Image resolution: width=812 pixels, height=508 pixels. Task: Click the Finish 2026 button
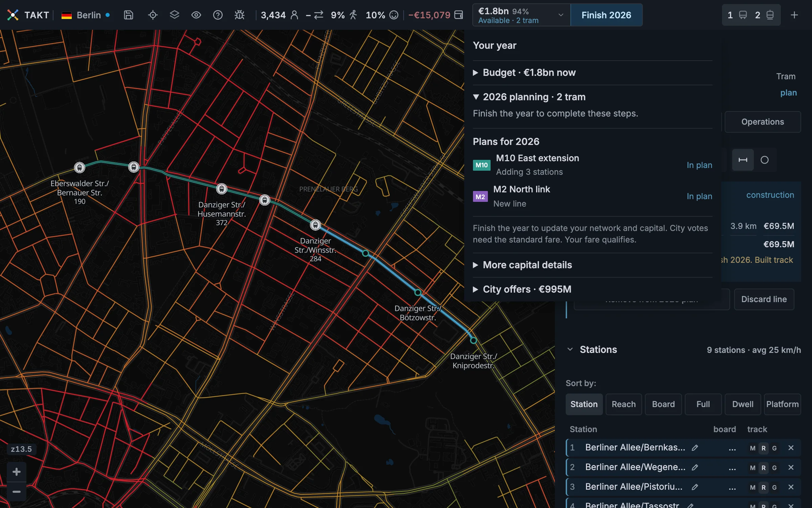click(x=606, y=15)
